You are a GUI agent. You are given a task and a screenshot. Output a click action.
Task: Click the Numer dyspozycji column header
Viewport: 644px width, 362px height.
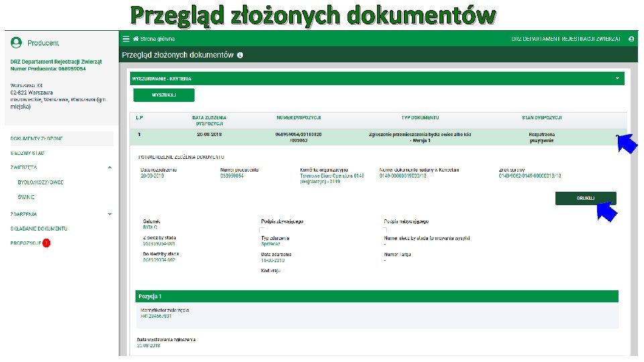click(x=299, y=118)
